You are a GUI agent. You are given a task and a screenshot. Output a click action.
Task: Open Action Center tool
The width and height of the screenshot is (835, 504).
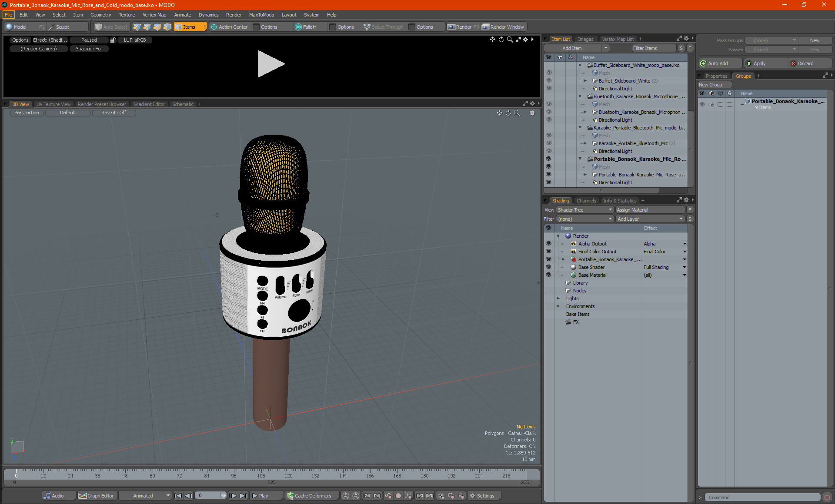[x=229, y=27]
